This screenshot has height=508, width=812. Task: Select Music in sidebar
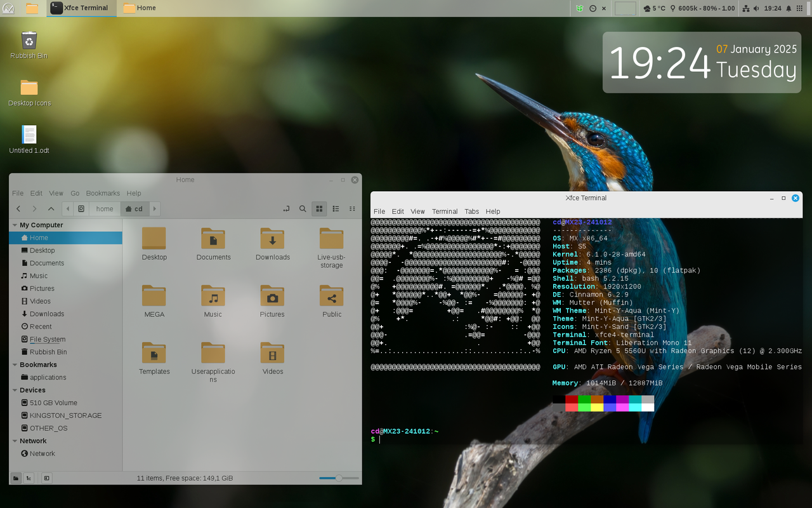pyautogui.click(x=65, y=276)
